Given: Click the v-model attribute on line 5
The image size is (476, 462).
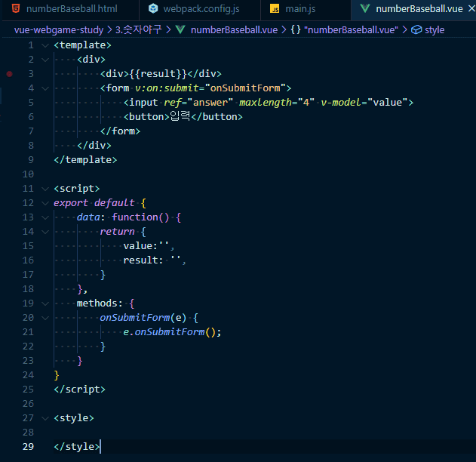Looking at the screenshot, I should click(364, 103).
